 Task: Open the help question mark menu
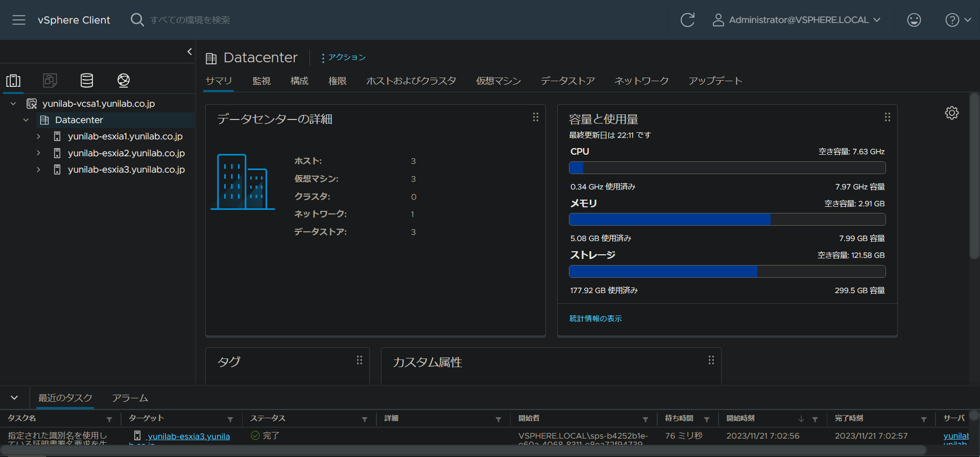coord(958,20)
